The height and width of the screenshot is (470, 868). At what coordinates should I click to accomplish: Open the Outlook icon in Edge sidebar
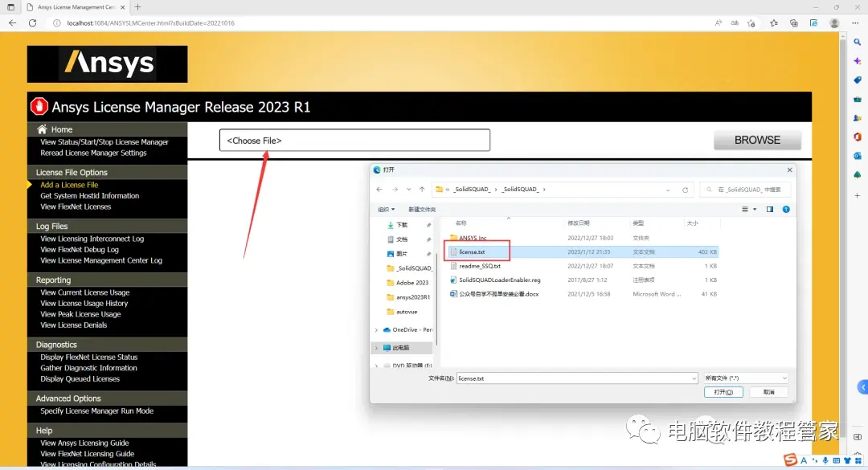coord(857,156)
